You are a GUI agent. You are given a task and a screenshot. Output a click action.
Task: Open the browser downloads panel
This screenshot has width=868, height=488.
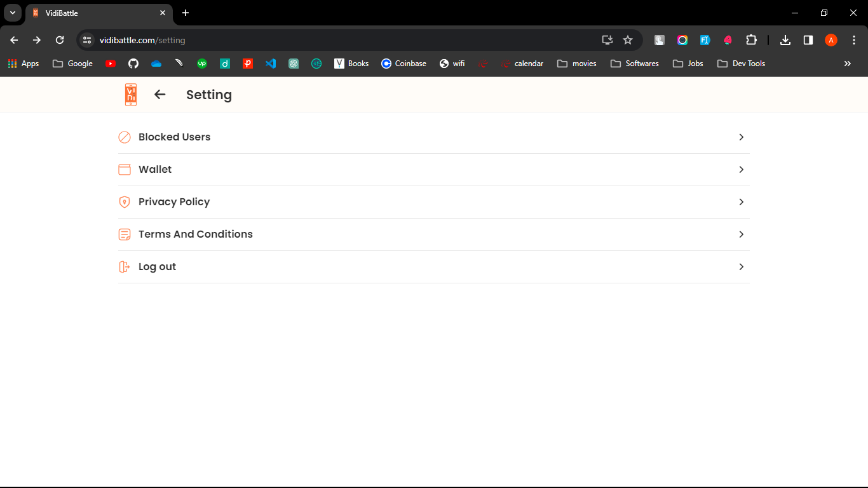click(x=785, y=40)
